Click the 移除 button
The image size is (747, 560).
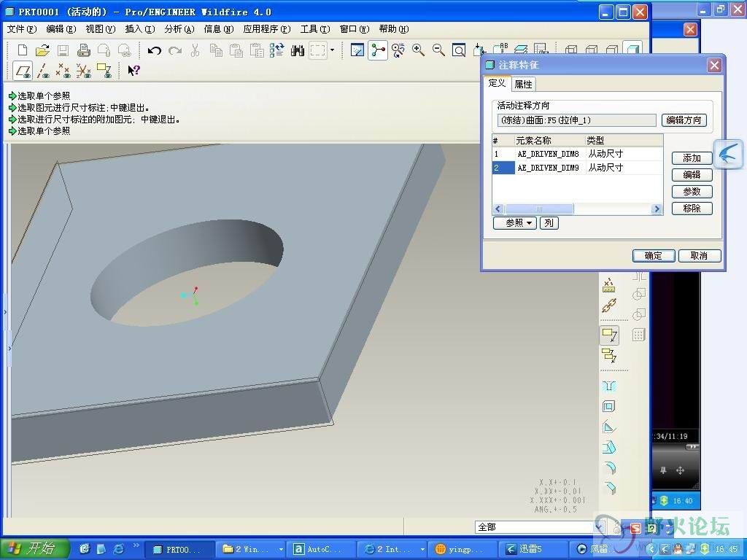[x=692, y=208]
